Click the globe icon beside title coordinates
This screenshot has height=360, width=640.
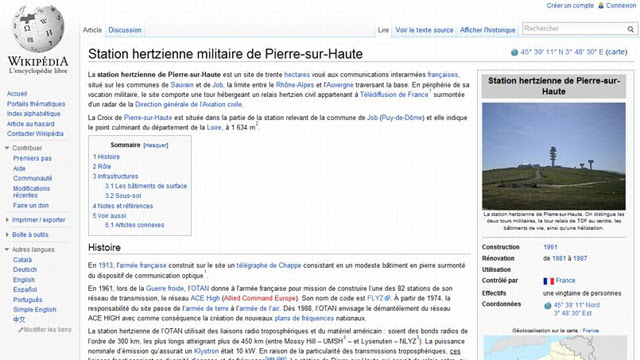point(514,52)
